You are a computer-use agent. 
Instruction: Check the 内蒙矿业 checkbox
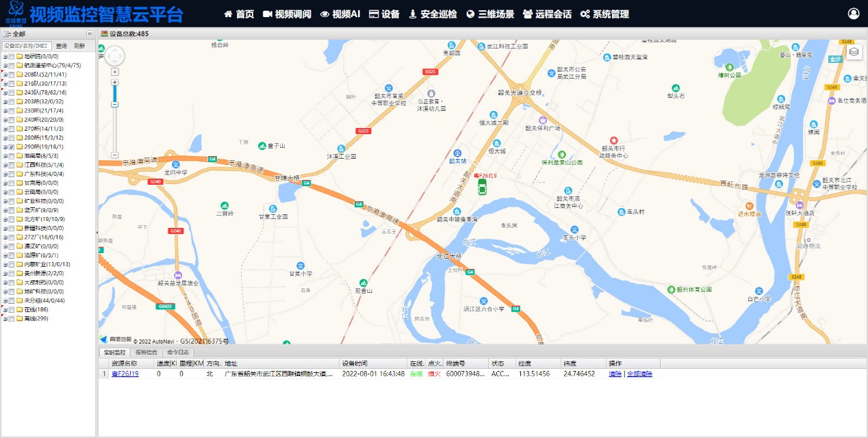point(12,264)
